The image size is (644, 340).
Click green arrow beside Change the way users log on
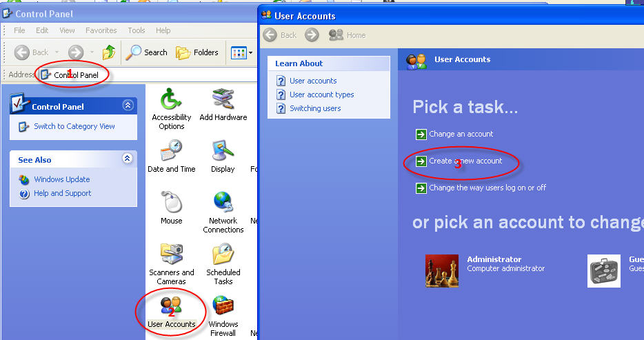421,188
